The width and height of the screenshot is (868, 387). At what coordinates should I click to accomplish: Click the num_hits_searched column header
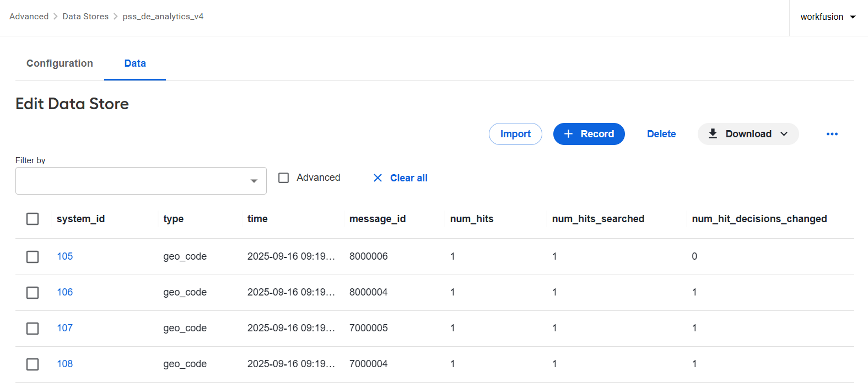point(598,219)
